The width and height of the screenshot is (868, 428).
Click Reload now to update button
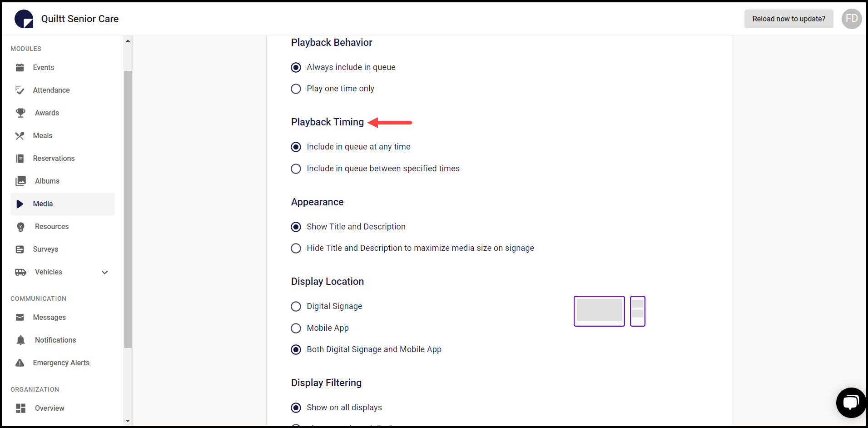tap(789, 19)
